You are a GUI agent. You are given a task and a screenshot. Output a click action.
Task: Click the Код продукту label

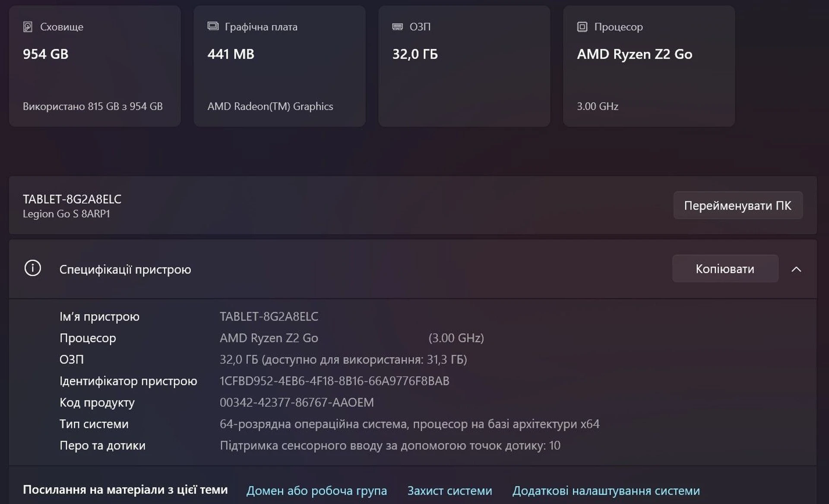click(x=97, y=402)
